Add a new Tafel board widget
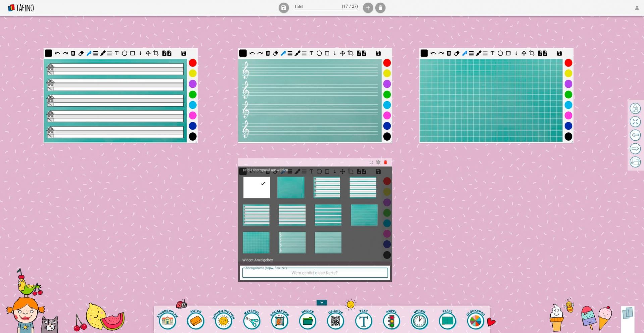Viewport: 644px width, 333px height. (x=447, y=321)
